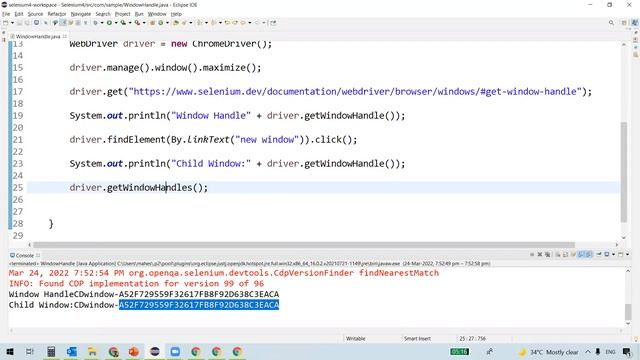Click the Clear Console icon

point(558,254)
